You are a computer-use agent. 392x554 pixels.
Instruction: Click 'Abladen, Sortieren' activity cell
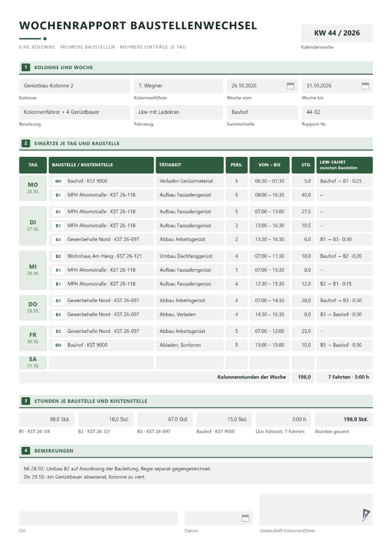coord(189,345)
